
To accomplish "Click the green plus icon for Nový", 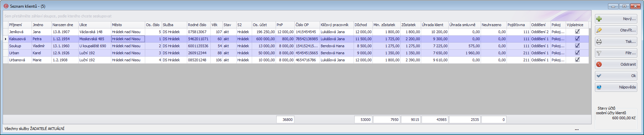I will (x=599, y=19).
